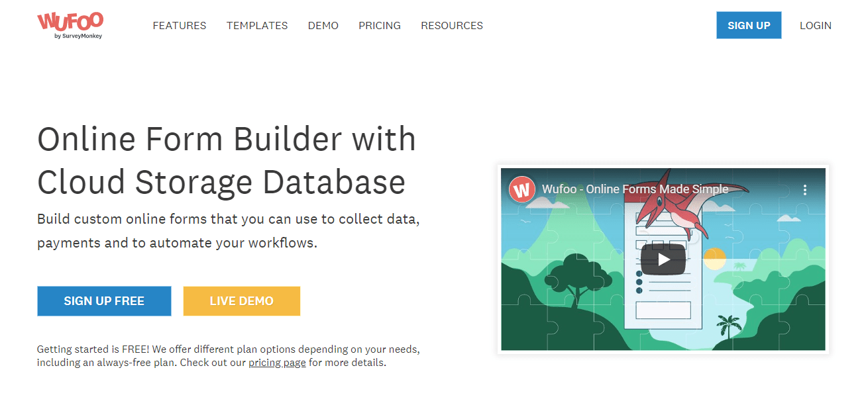Viewport: 868px width, 411px height.
Task: Click the LOGIN link
Action: tap(815, 26)
